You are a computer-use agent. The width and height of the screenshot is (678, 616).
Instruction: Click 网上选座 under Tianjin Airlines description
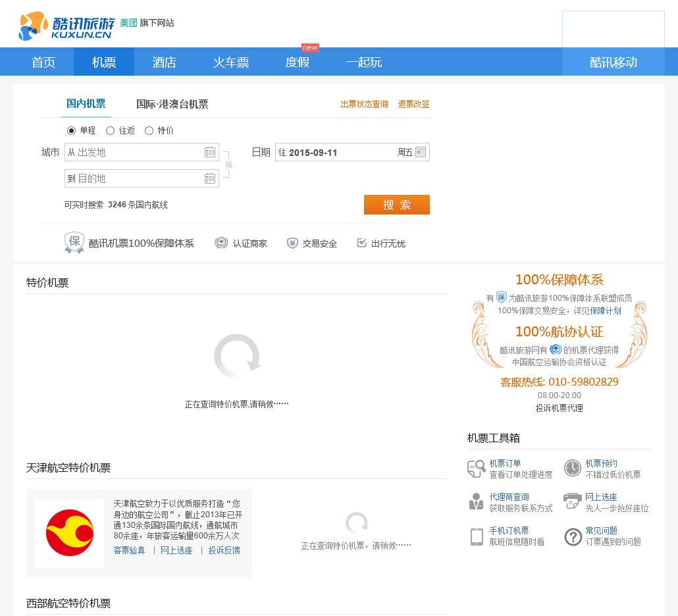176,550
